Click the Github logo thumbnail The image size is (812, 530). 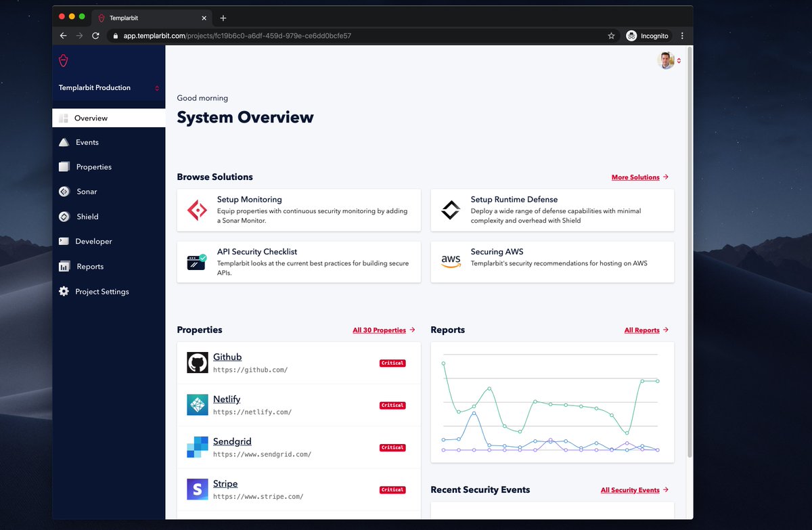pyautogui.click(x=198, y=363)
